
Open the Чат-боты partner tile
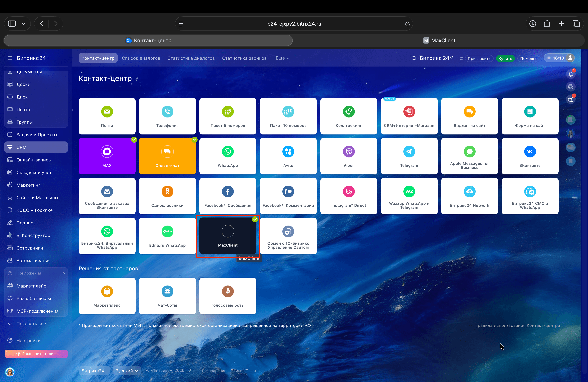(167, 296)
